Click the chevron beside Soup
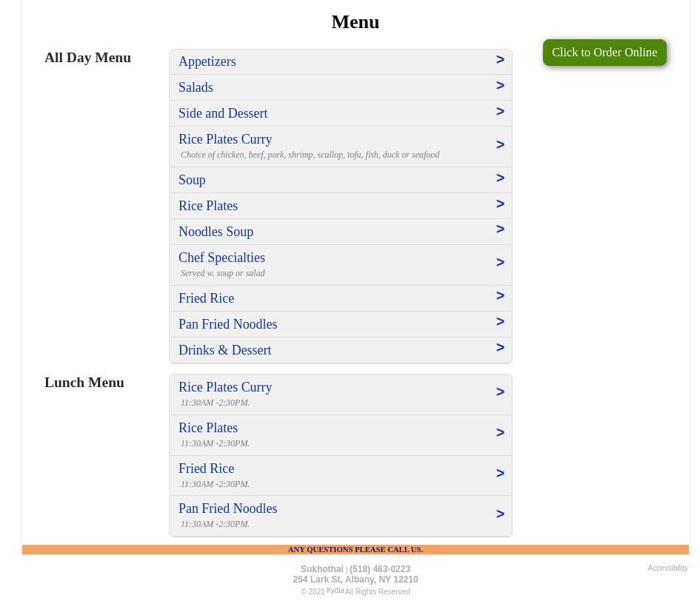The height and width of the screenshot is (601, 700). [500, 178]
